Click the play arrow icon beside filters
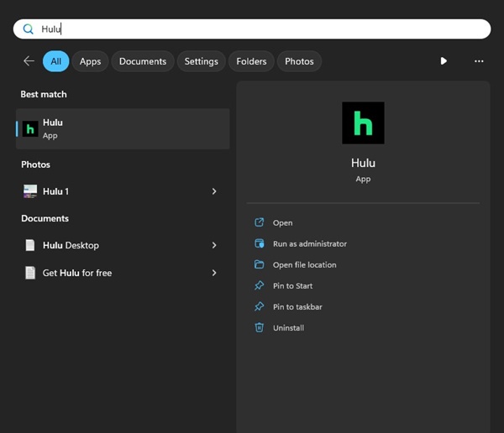This screenshot has width=504, height=433. click(444, 61)
